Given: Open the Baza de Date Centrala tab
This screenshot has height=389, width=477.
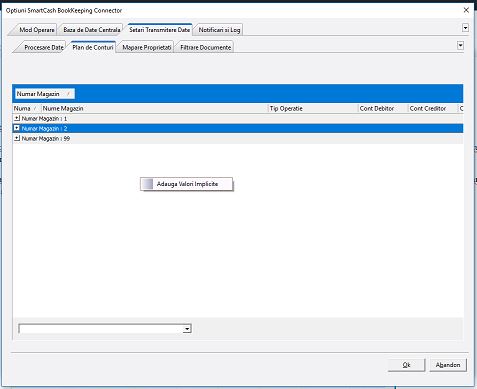Looking at the screenshot, I should click(x=92, y=30).
